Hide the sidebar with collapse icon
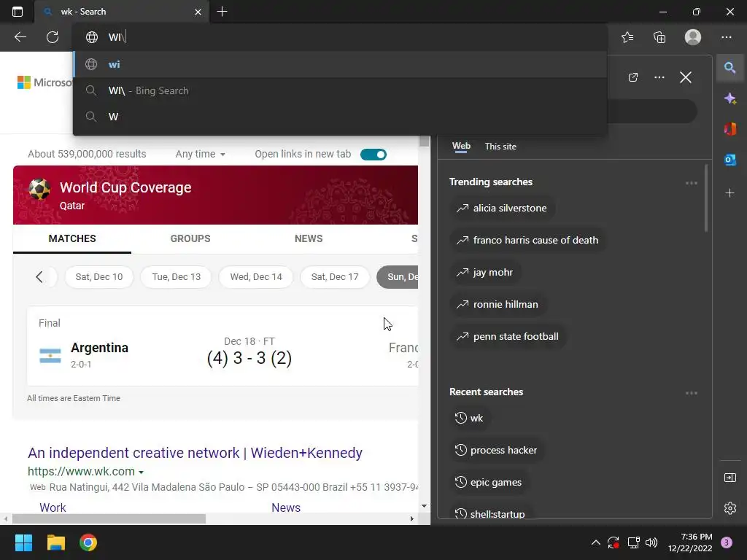The image size is (747, 560). pos(729,478)
